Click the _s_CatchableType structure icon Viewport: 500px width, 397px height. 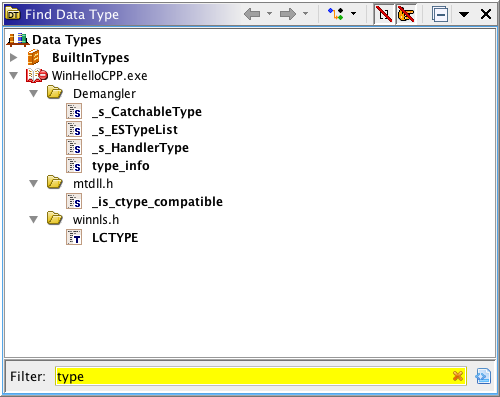(74, 111)
